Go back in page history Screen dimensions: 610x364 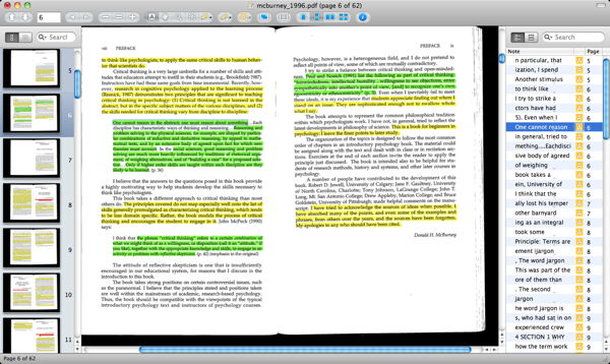[72, 17]
